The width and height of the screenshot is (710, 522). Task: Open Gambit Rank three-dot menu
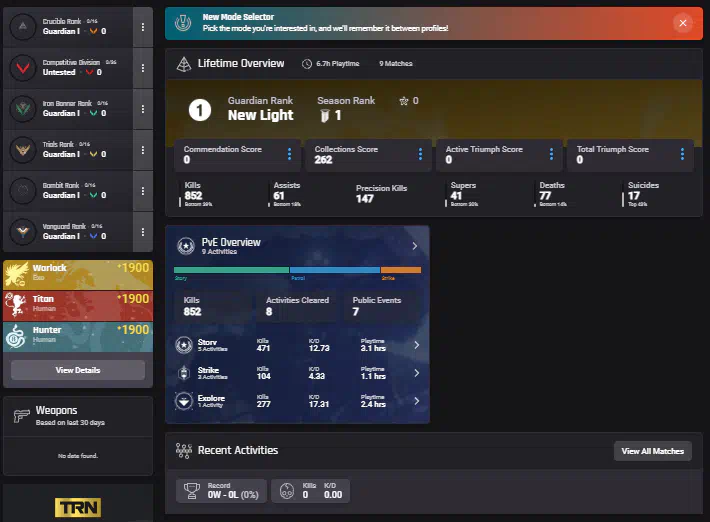point(143,191)
